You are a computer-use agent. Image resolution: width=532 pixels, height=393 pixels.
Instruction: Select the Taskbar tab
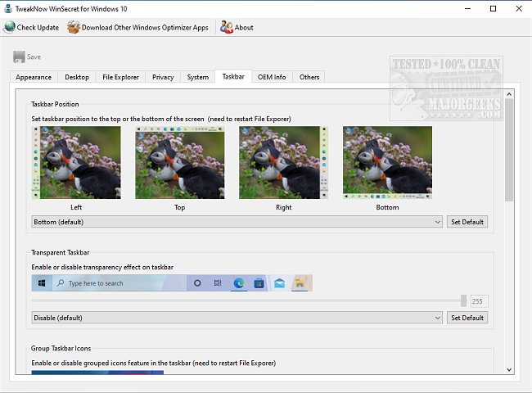click(x=233, y=76)
